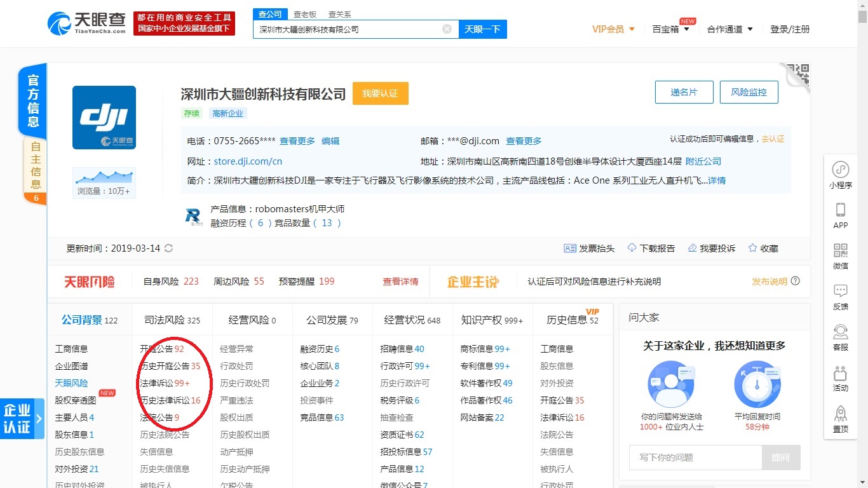Click 查看更多 next to the email

(524, 141)
